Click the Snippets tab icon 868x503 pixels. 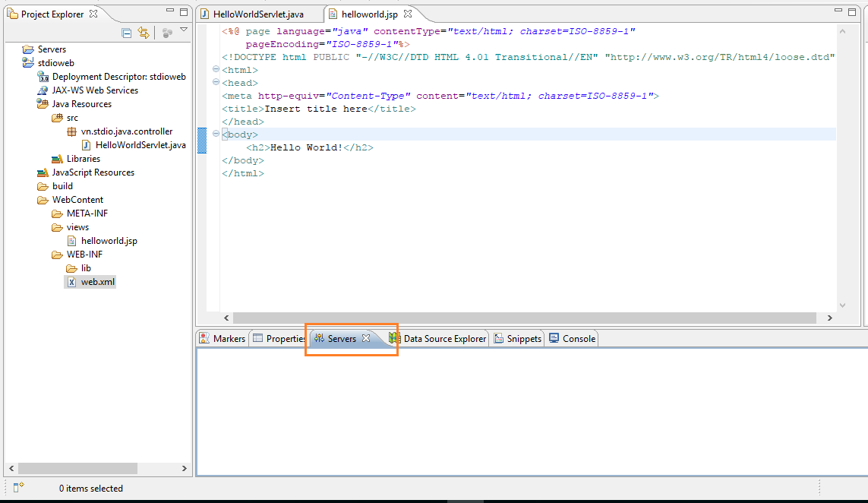[x=499, y=338]
